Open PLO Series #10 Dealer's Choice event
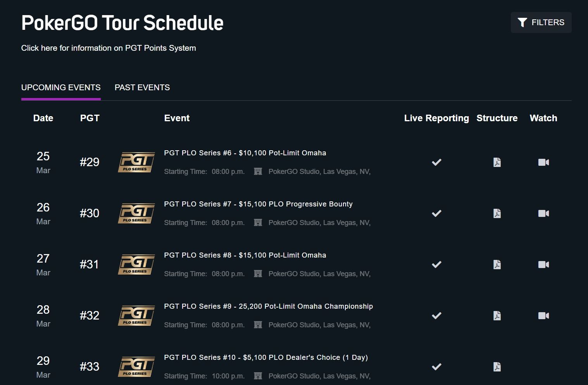Image resolution: width=588 pixels, height=385 pixels. tap(266, 357)
